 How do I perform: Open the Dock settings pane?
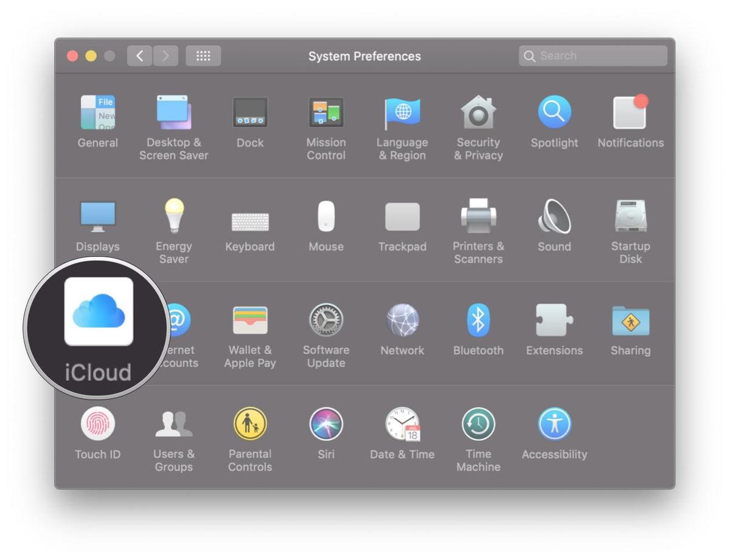click(x=250, y=112)
